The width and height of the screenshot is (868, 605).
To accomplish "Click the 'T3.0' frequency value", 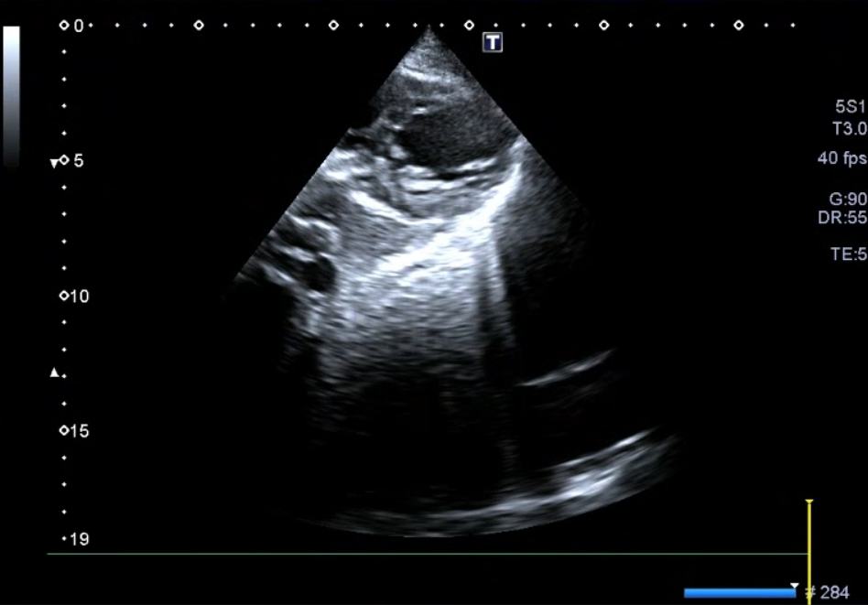I will 849,129.
